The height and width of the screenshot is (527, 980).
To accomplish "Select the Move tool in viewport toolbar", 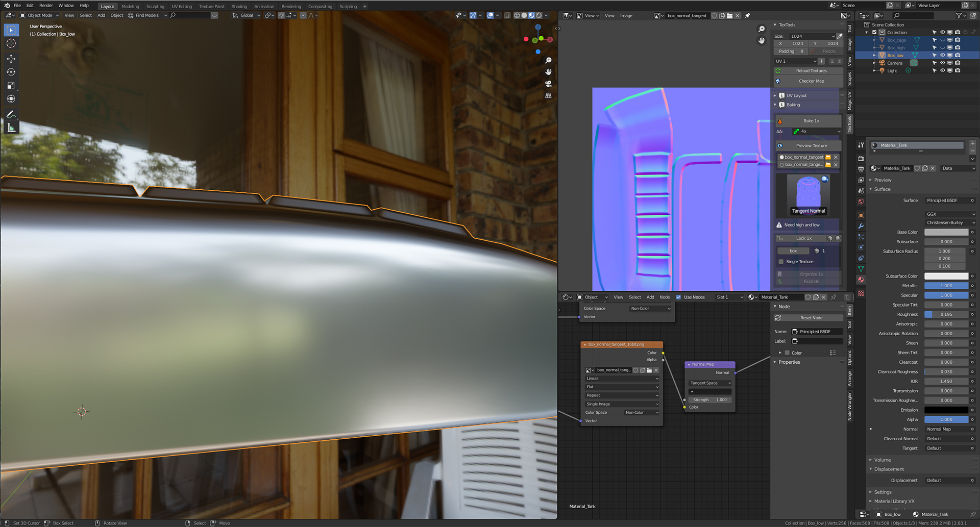I will (11, 59).
